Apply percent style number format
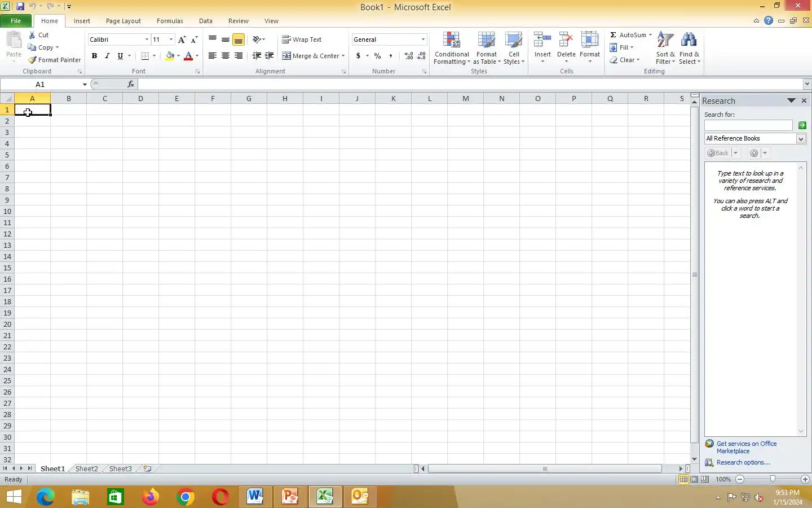 click(377, 56)
